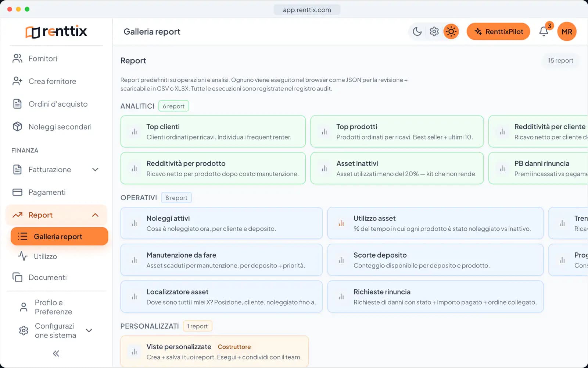Click the Asset inattivi chart icon

pyautogui.click(x=324, y=169)
